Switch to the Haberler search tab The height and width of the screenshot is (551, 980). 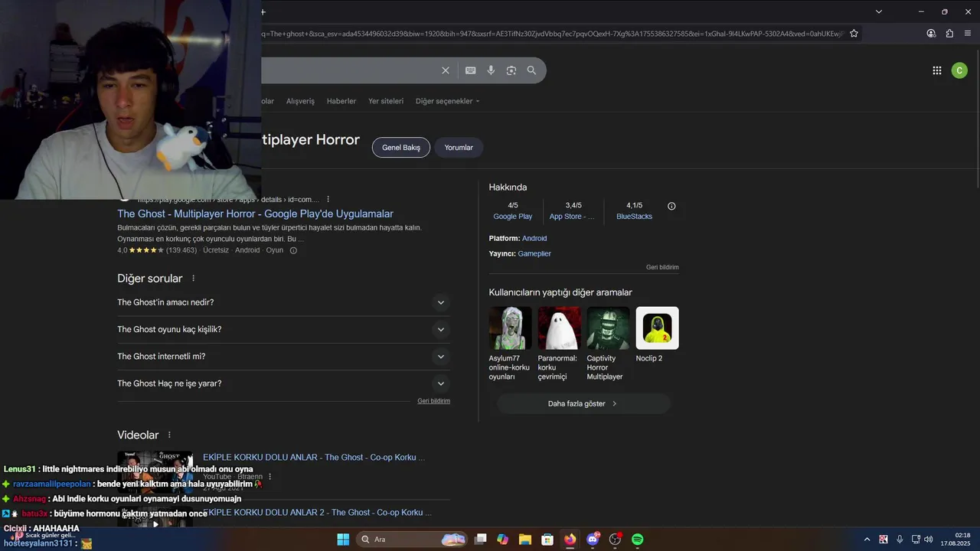(341, 101)
